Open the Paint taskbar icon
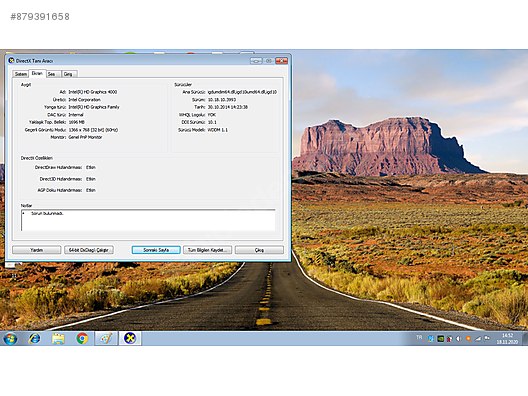 coord(106,338)
